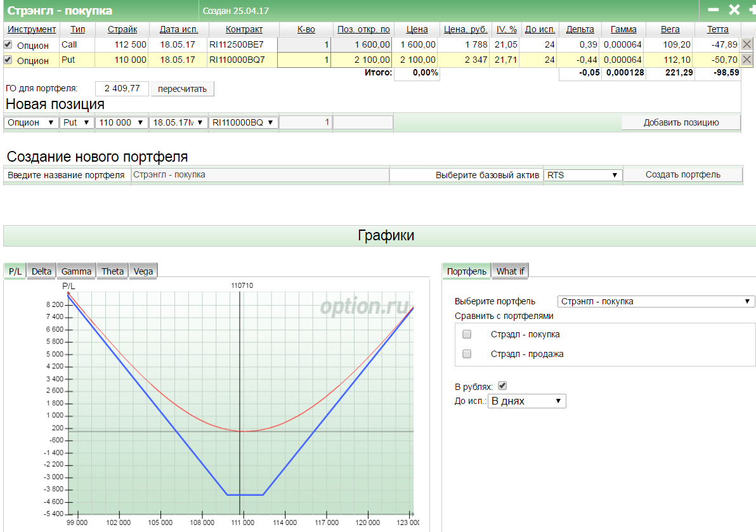Minimize the portfolio panel with minus icon
Image resolution: width=756 pixels, height=532 pixels.
point(714,10)
